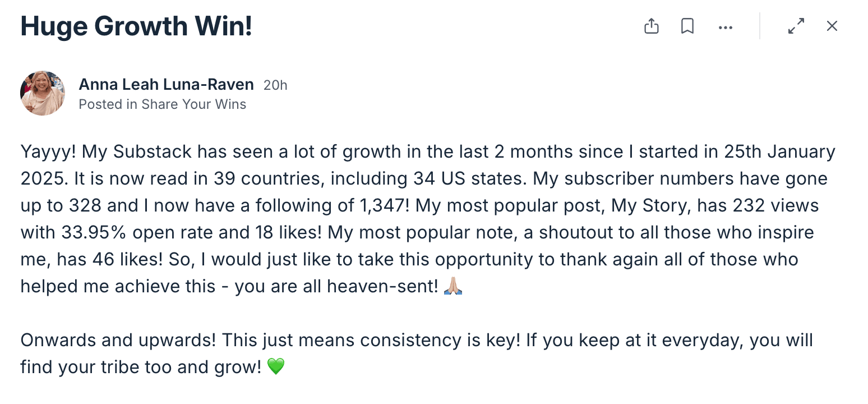The image size is (868, 404).
Task: Click the Huge Growth Win! title
Action: coord(136,26)
